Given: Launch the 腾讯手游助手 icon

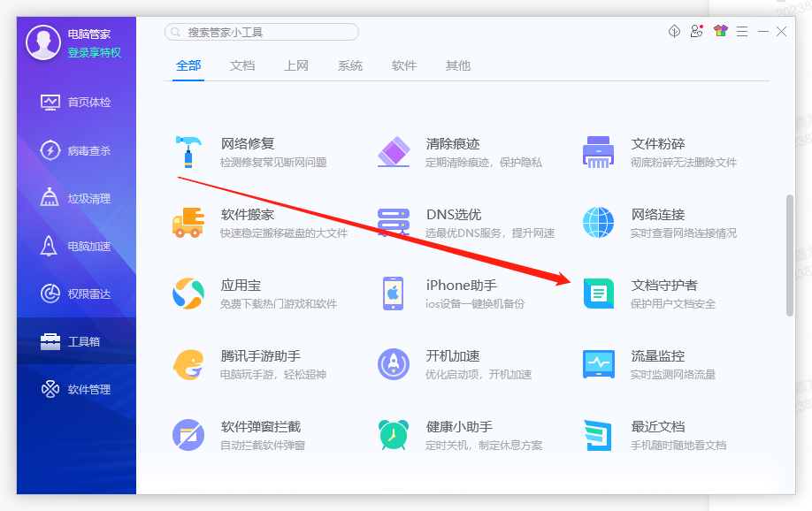Looking at the screenshot, I should tap(188, 364).
